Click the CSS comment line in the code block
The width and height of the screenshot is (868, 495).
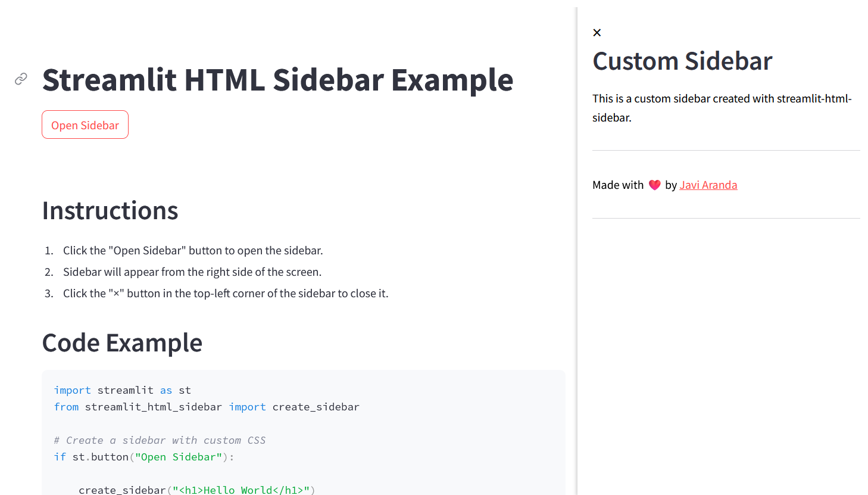tap(159, 440)
